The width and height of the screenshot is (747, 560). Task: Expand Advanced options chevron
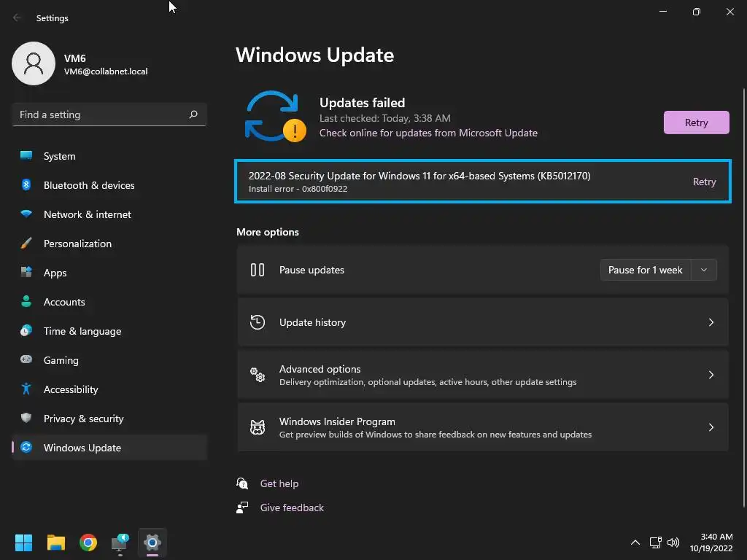(711, 375)
